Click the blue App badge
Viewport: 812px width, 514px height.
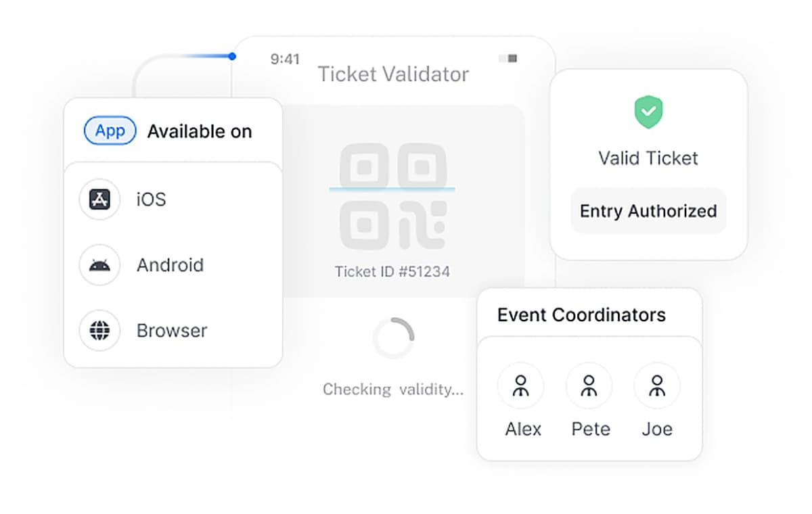[x=110, y=131]
